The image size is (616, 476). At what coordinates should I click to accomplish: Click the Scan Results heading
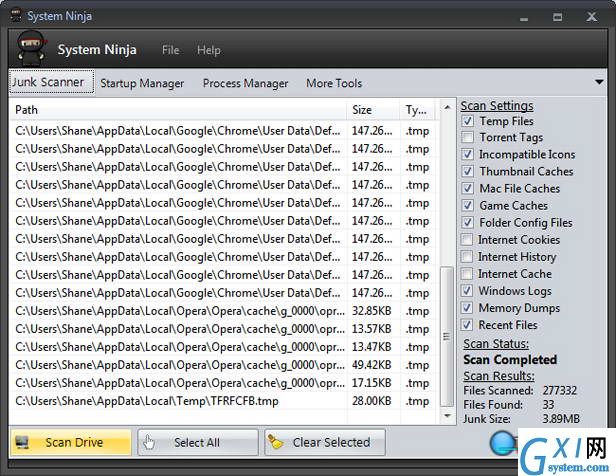coord(499,376)
